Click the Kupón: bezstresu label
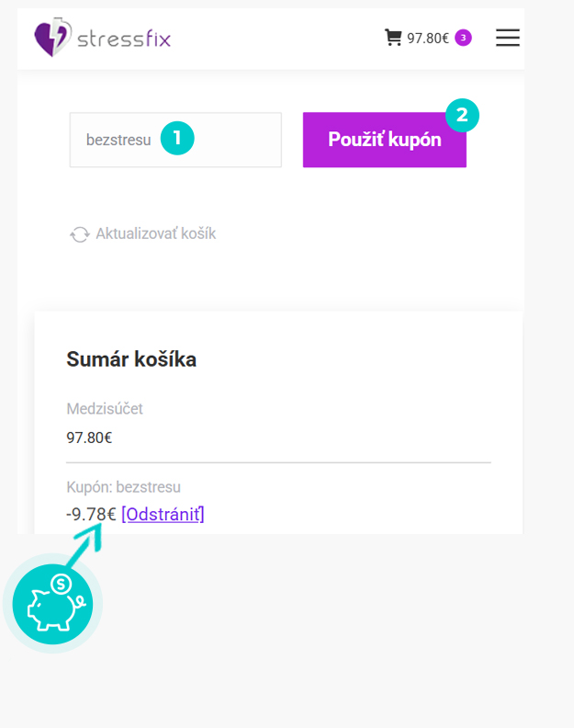 pos(123,487)
